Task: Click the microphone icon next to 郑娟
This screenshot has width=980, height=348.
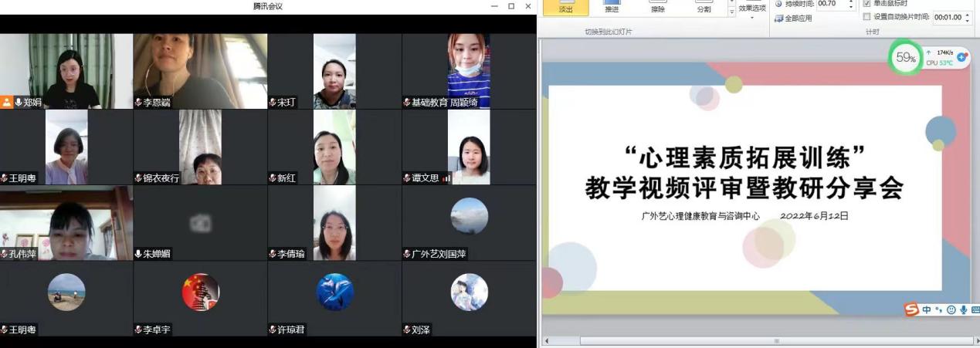Action: (x=19, y=102)
